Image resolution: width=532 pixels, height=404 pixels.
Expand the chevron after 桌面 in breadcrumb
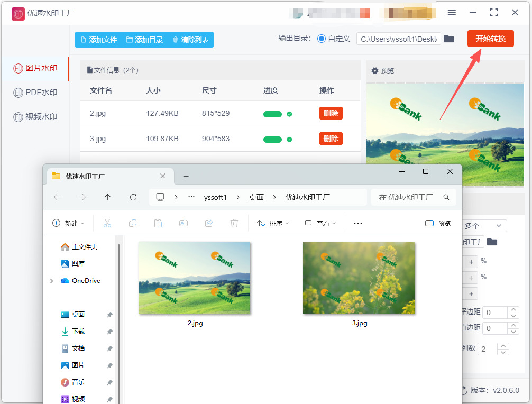point(274,197)
